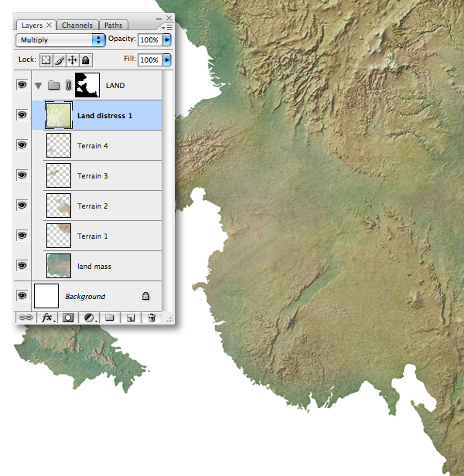Click the Link layers chain icon
The image size is (464, 476).
pos(26,318)
